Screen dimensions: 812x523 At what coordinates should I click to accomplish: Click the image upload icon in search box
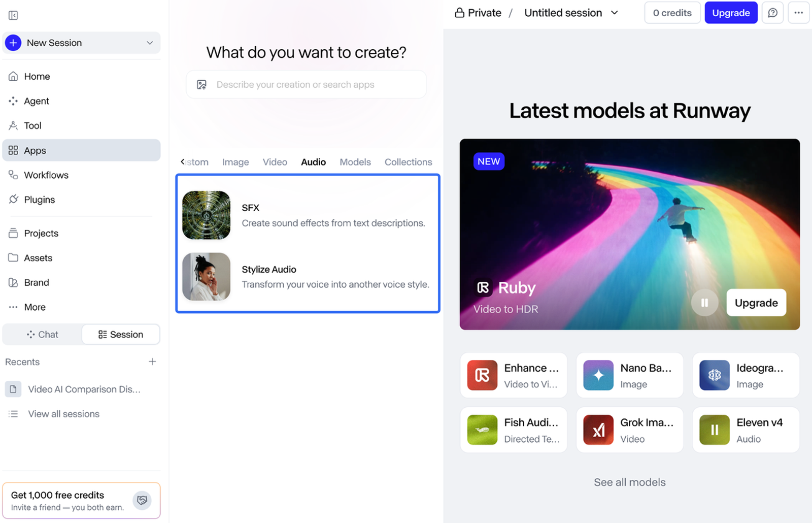(x=201, y=85)
